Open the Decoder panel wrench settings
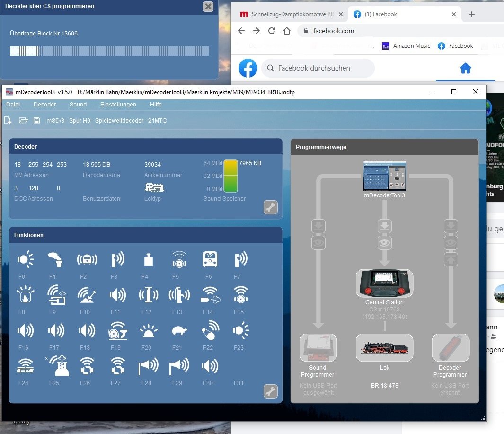 click(x=270, y=207)
